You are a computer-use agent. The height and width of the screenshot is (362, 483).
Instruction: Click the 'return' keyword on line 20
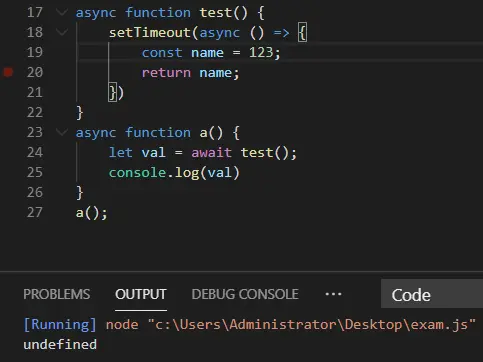(x=166, y=73)
